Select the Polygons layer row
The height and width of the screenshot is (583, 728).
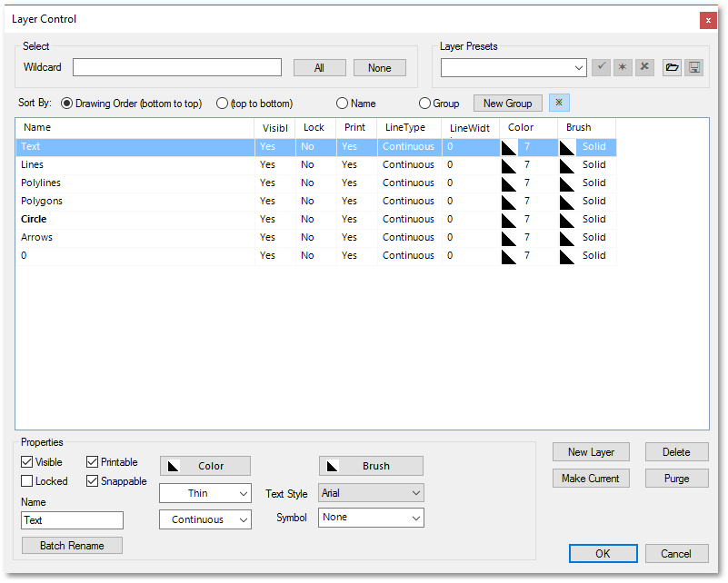(x=316, y=202)
